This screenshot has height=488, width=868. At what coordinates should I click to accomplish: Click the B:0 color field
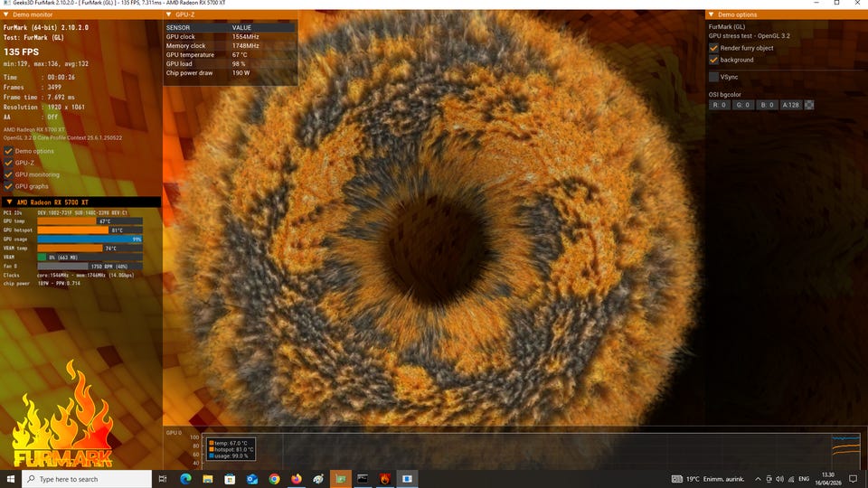pyautogui.click(x=767, y=105)
